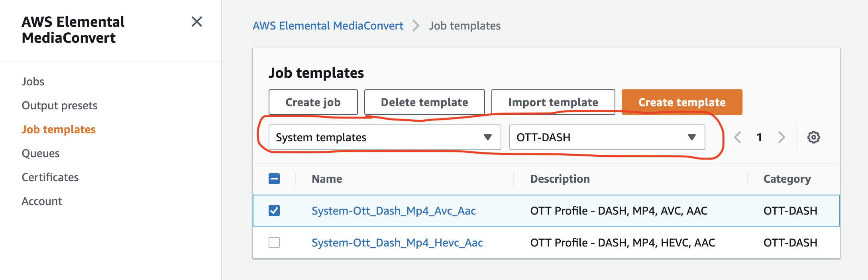Click the orange Create template button
The height and width of the screenshot is (280, 868).
point(682,102)
